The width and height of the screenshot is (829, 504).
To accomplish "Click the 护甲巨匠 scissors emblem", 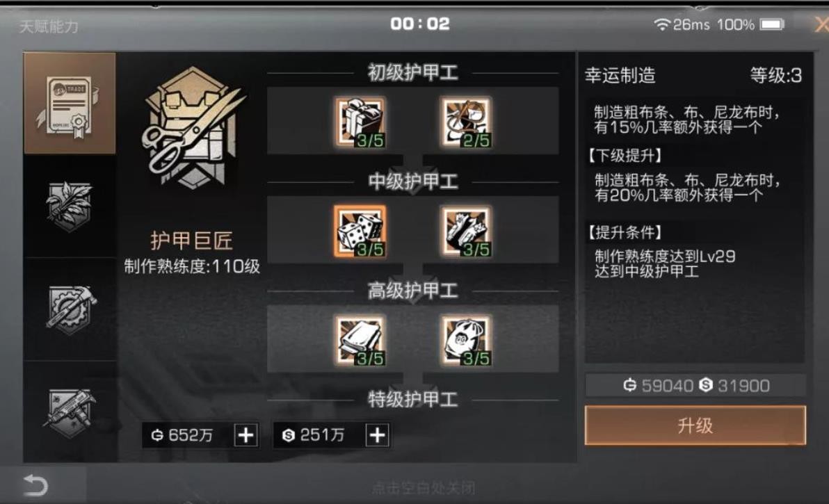I will 191,128.
